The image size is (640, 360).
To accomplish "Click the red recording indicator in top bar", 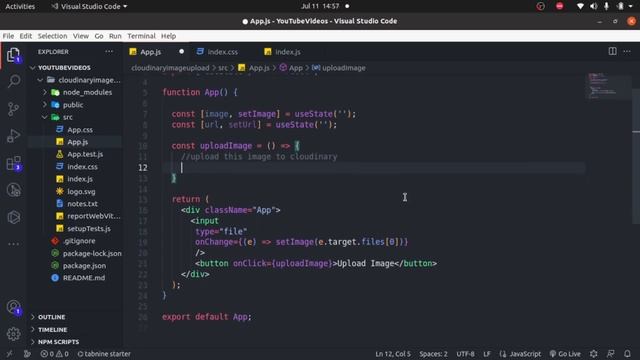I will coord(560,6).
